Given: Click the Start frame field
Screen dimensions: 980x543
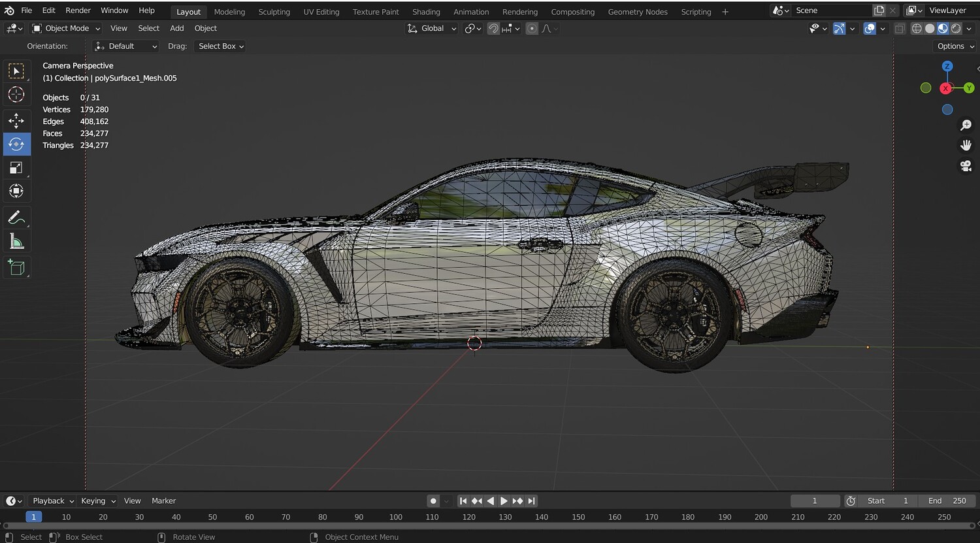Looking at the screenshot, I should [888, 501].
